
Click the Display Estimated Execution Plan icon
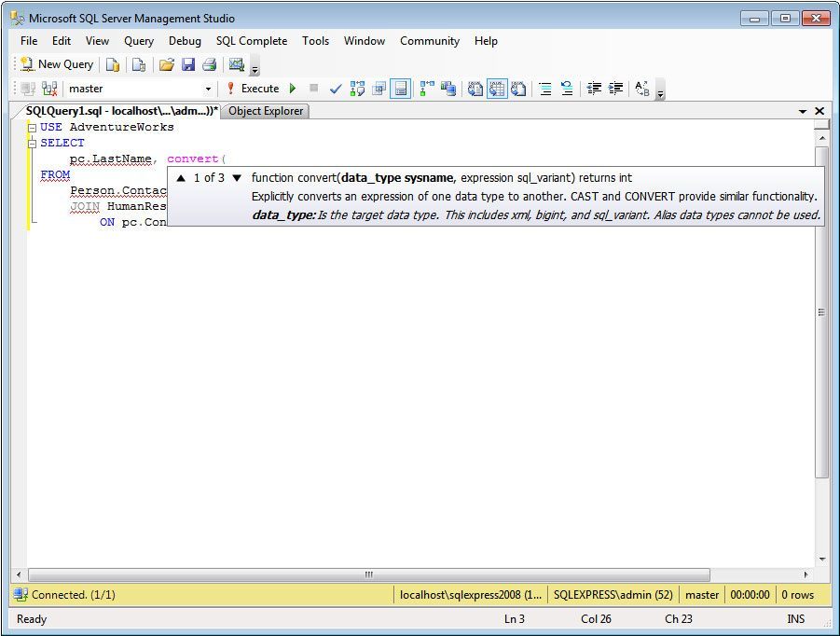(x=355, y=89)
